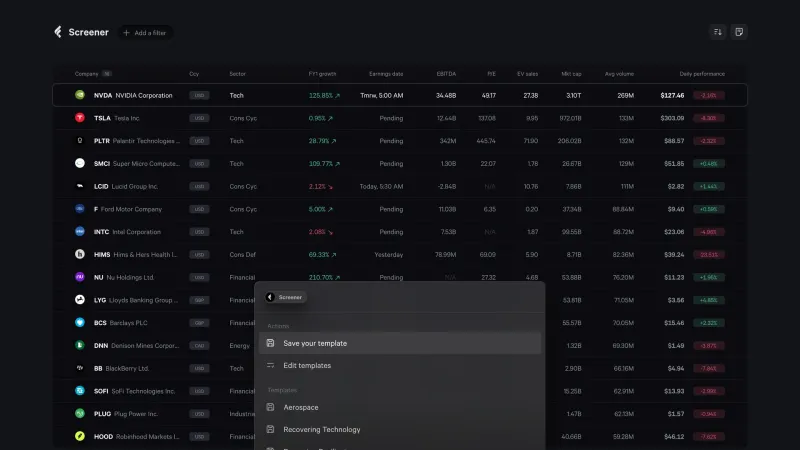Click the DNN Denison Mines logo
This screenshot has width=800, height=450.
pos(80,345)
